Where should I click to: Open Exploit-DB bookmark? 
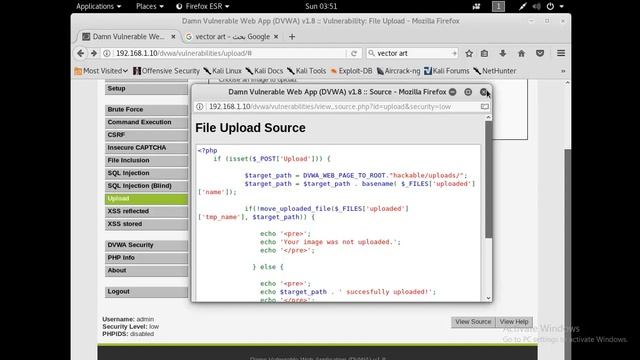pos(351,71)
